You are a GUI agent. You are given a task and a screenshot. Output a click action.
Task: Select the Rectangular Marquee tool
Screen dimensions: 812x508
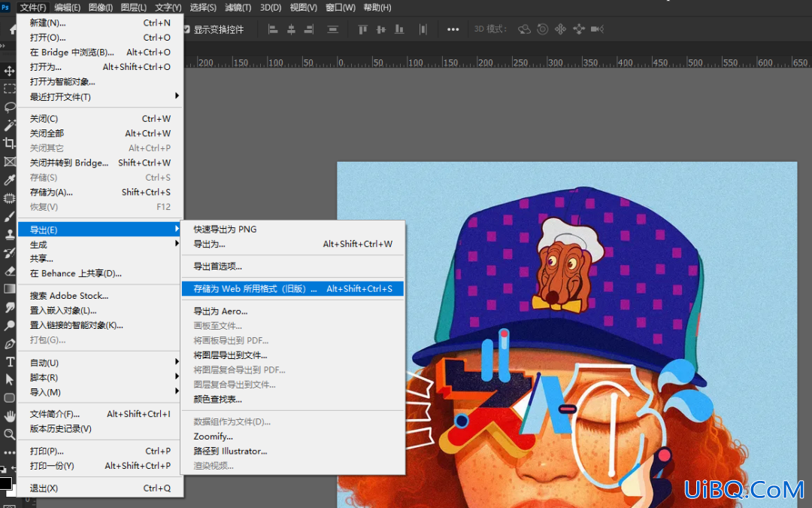pos(9,89)
